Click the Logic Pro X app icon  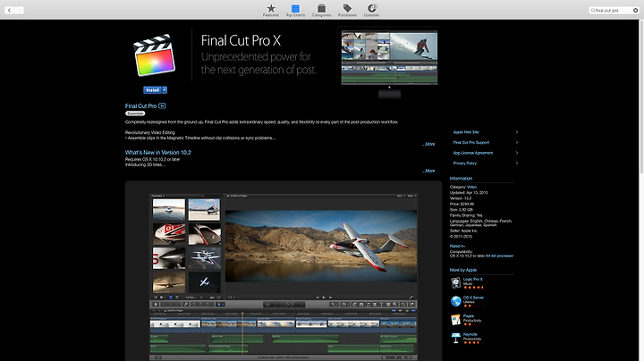pos(455,282)
